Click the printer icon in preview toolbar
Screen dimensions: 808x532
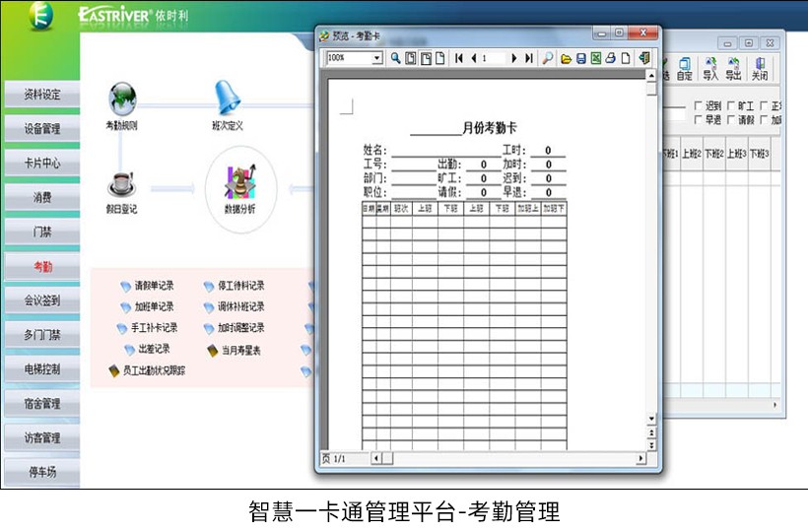[611, 58]
